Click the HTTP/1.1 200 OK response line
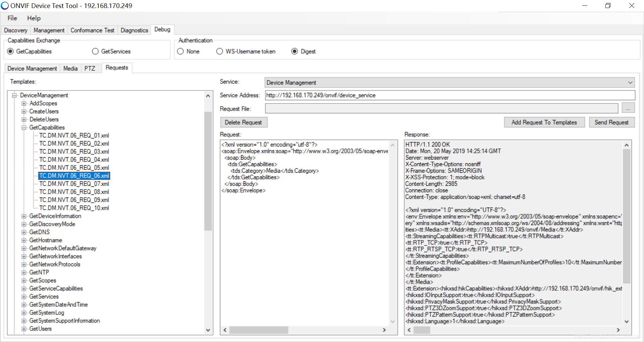 point(428,145)
